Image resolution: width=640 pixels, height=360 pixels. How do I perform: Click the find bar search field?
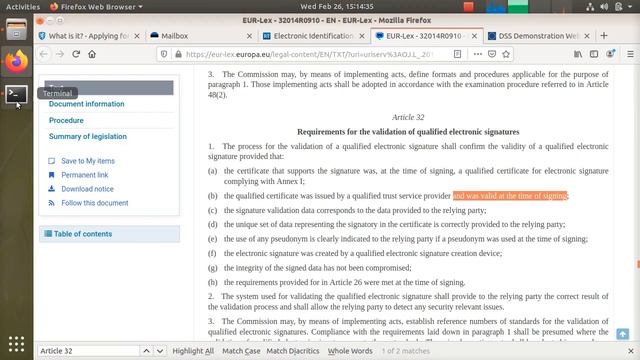coord(89,351)
